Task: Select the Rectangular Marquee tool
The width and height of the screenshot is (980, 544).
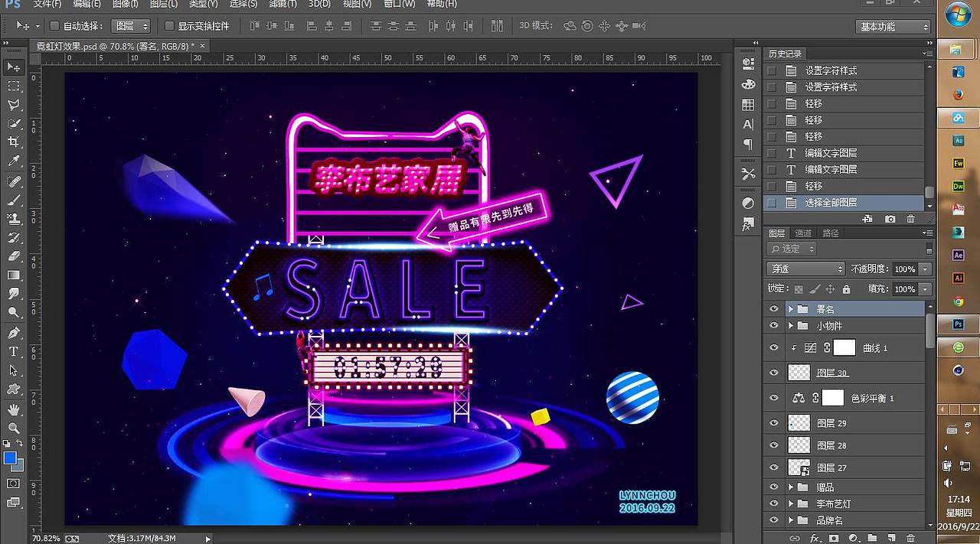Action: (x=14, y=86)
